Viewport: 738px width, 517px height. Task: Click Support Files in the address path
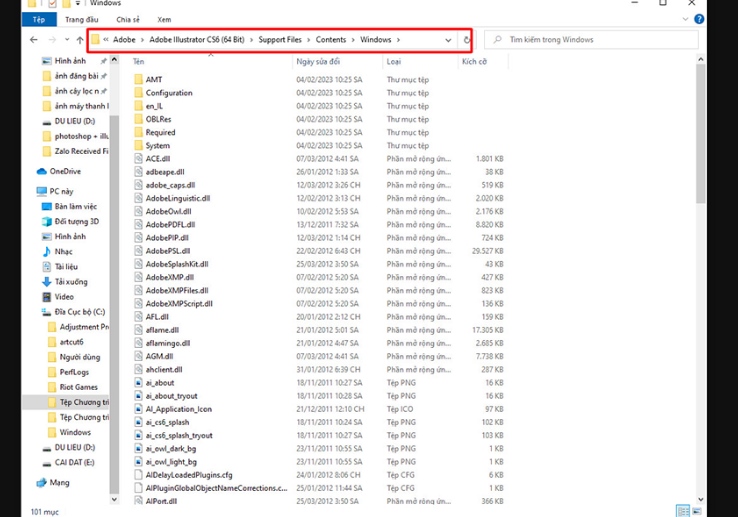point(286,40)
